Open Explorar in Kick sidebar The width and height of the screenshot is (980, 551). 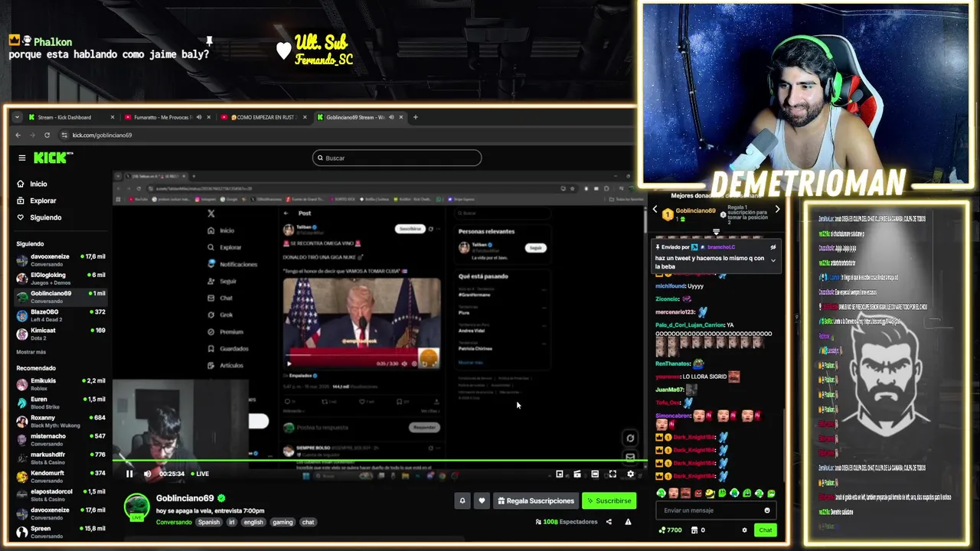coord(36,201)
